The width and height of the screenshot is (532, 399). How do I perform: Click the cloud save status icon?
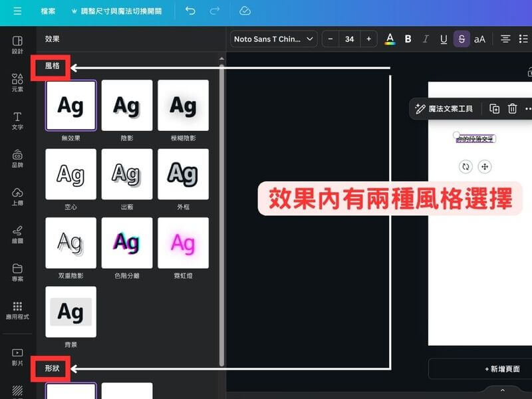click(x=245, y=11)
